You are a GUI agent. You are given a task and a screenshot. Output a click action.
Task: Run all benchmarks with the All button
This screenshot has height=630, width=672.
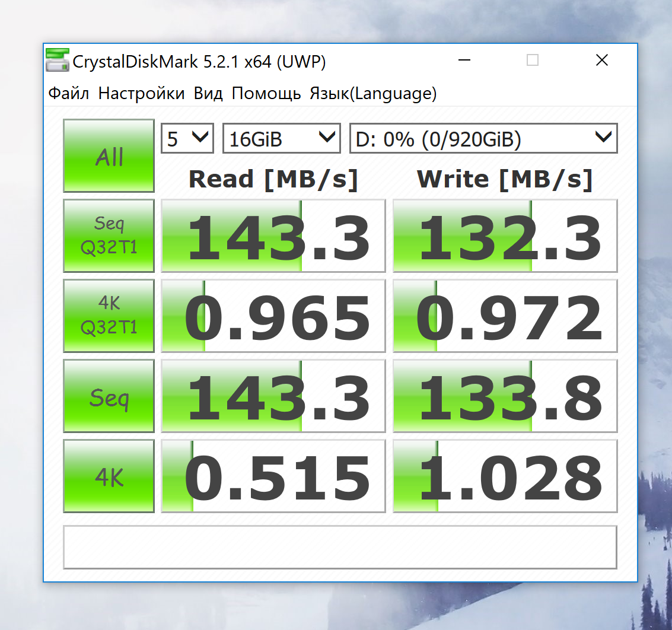(109, 155)
